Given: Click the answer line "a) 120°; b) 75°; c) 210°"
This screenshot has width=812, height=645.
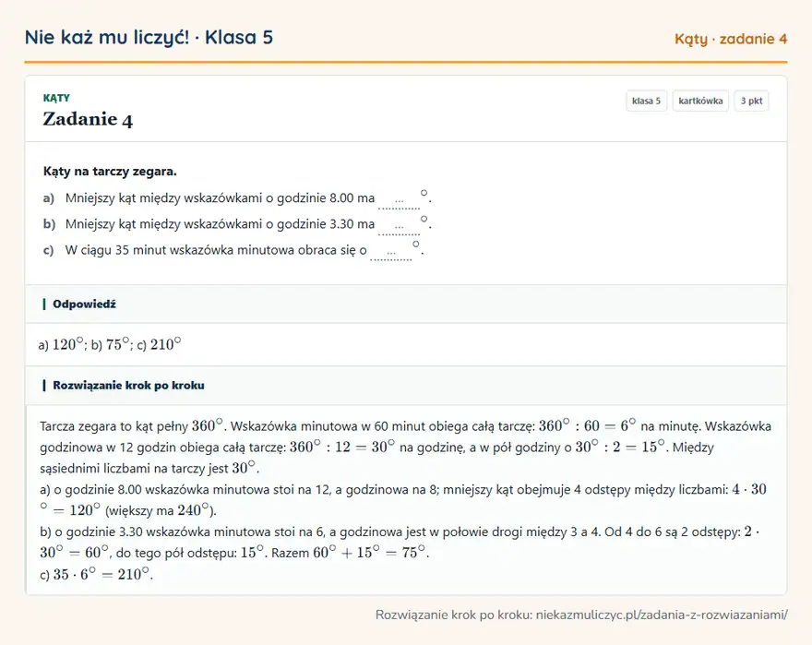Looking at the screenshot, I should point(110,344).
